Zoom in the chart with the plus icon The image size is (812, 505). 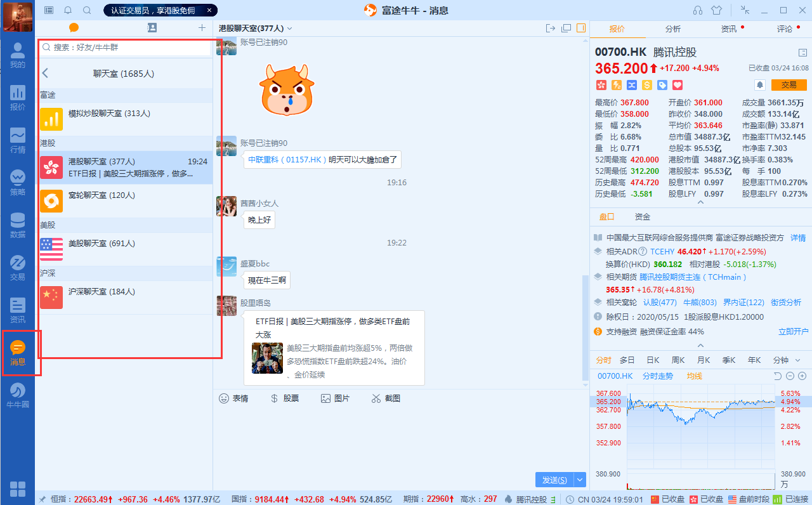tap(801, 376)
